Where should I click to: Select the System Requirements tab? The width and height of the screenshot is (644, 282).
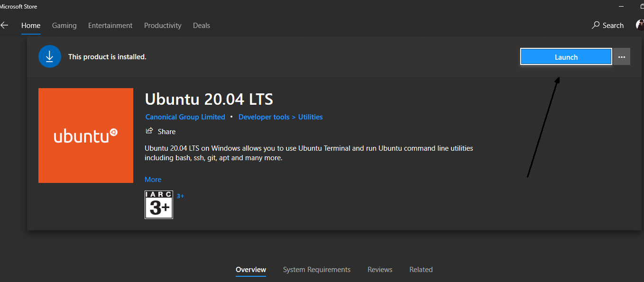point(317,269)
